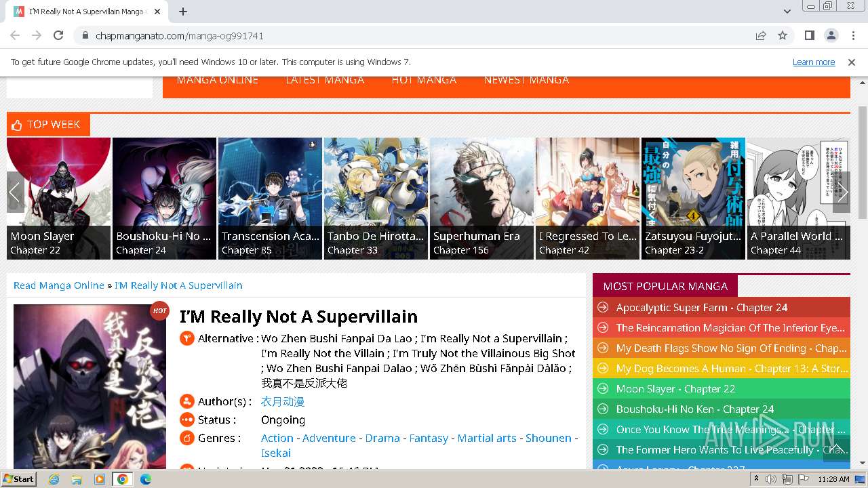Open the LATEST MANGA menu item

325,80
